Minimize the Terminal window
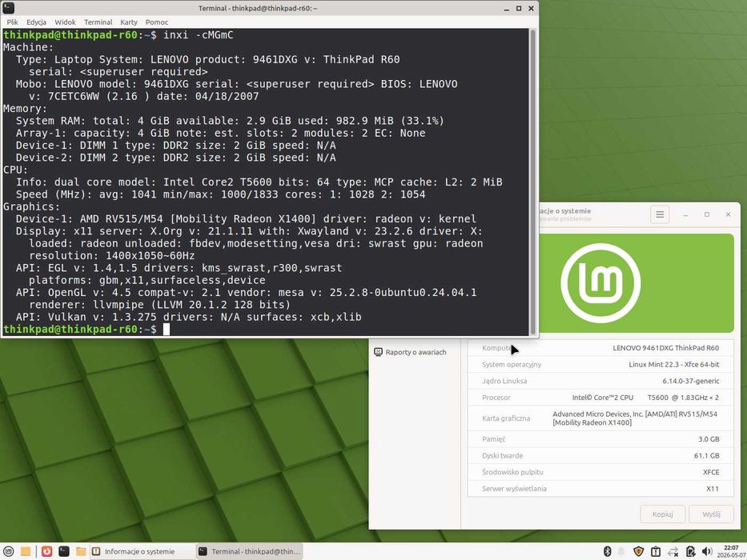747x560 pixels. click(x=507, y=8)
